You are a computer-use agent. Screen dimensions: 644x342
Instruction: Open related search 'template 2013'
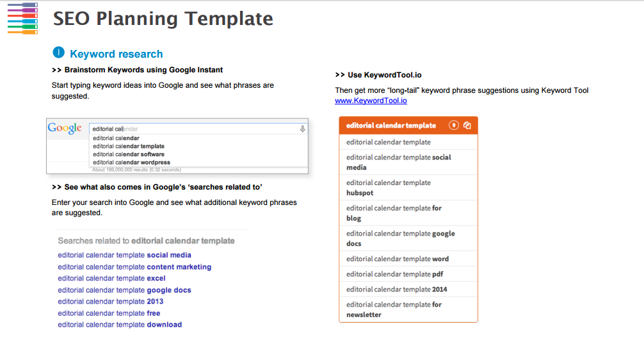click(111, 301)
